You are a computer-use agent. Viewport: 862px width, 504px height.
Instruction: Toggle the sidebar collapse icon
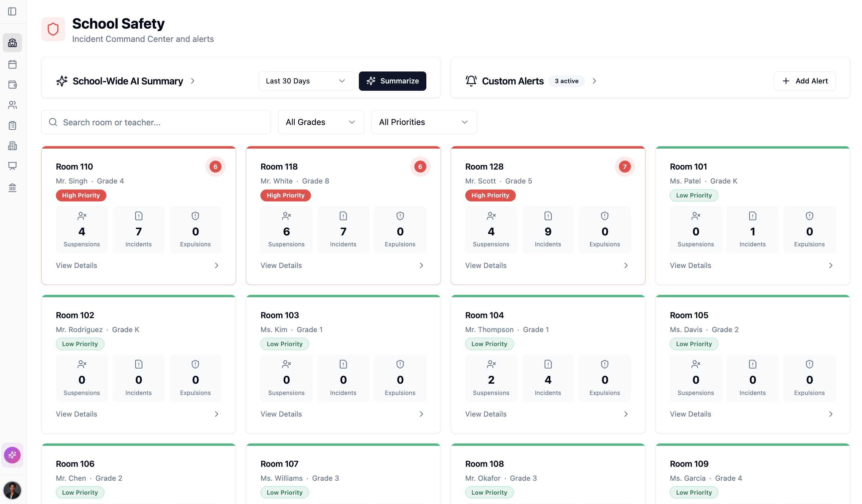[12, 11]
